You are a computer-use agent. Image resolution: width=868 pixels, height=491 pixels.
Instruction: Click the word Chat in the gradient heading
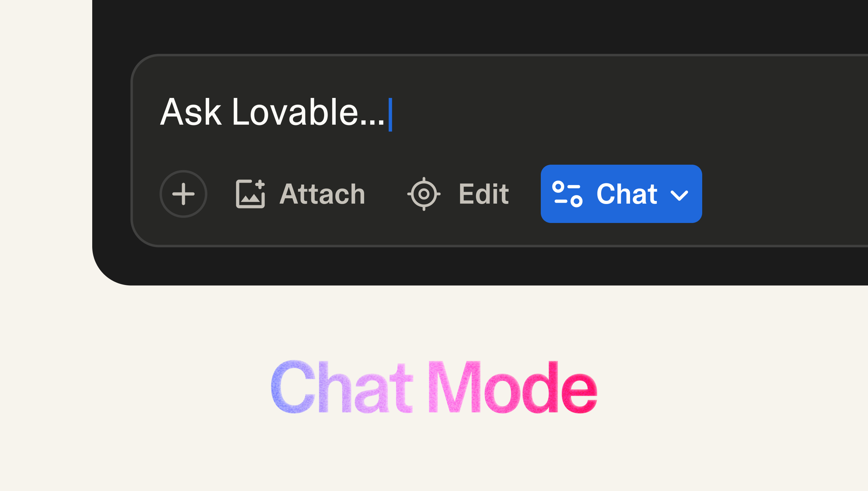coord(341,387)
